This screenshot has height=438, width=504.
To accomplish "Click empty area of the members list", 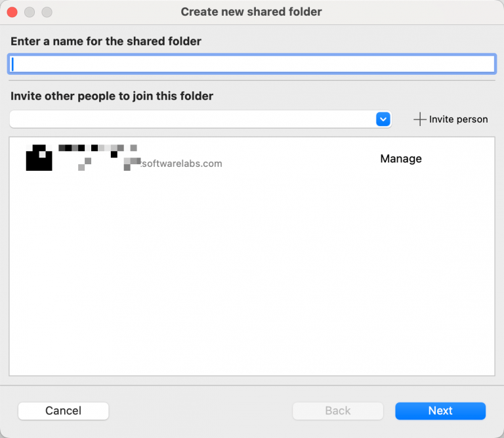I will [252, 276].
